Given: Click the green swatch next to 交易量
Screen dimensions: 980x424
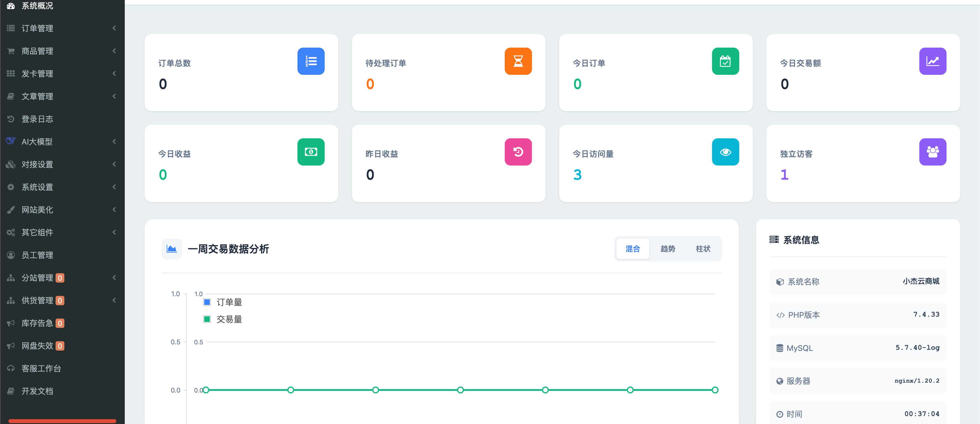Looking at the screenshot, I should click(207, 319).
